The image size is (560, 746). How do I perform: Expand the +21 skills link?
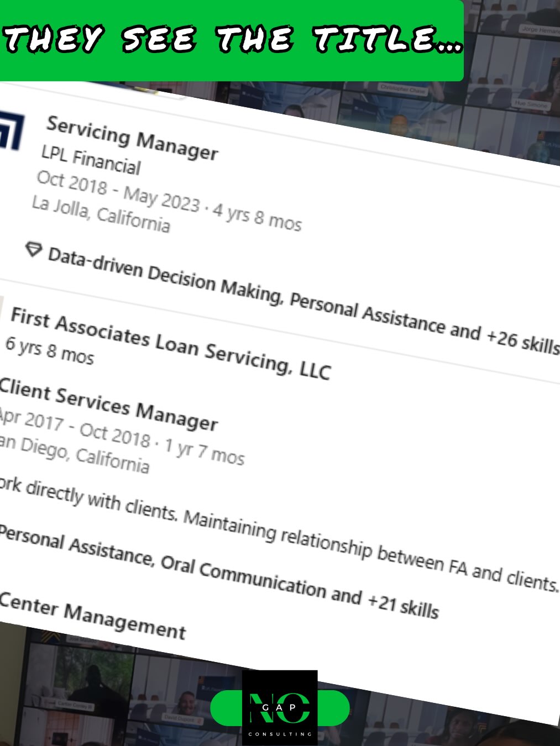click(403, 604)
